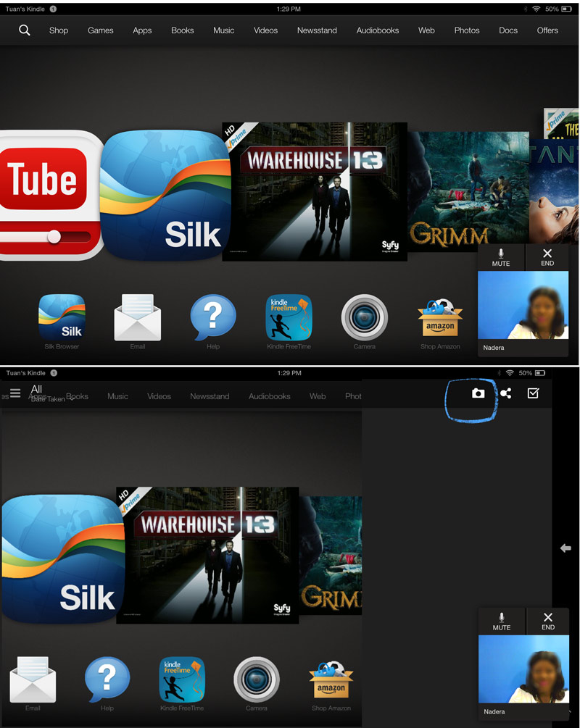Launch Kindle FreeTime in the upper screenshot

tap(289, 317)
